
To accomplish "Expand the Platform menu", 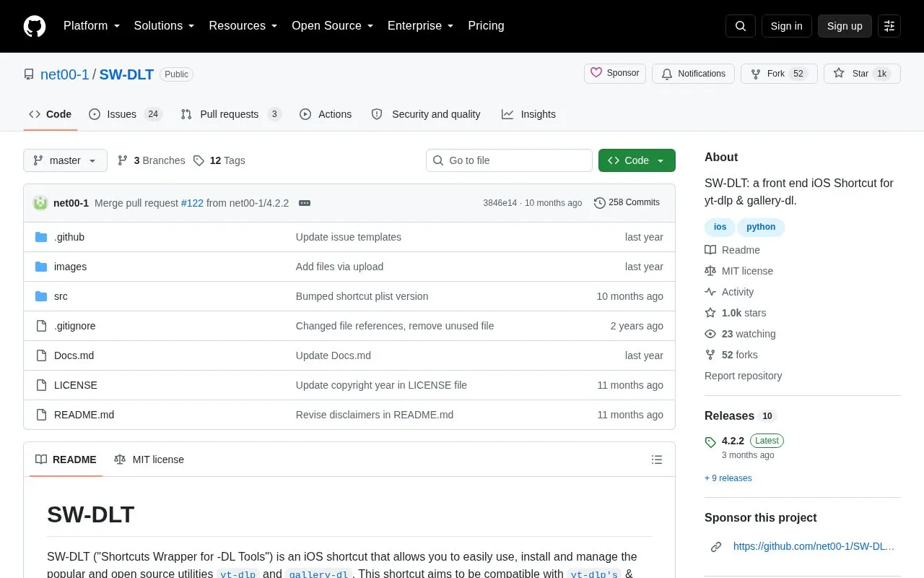I will pyautogui.click(x=92, y=26).
